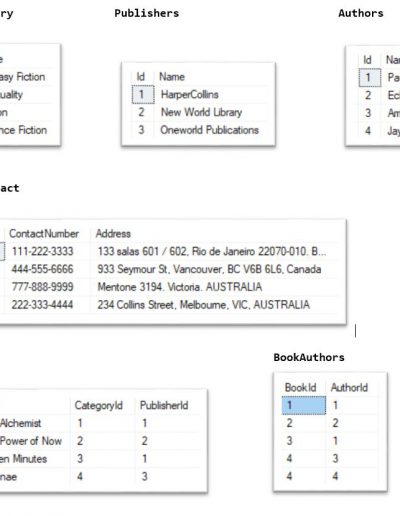Image resolution: width=400 pixels, height=516 pixels.
Task: Select the Power of Now title cell
Action: (x=31, y=441)
